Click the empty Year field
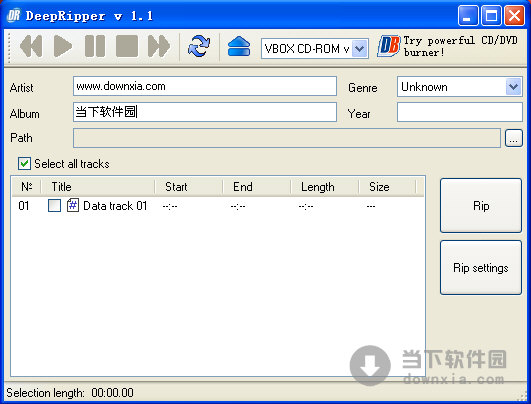 tap(460, 112)
